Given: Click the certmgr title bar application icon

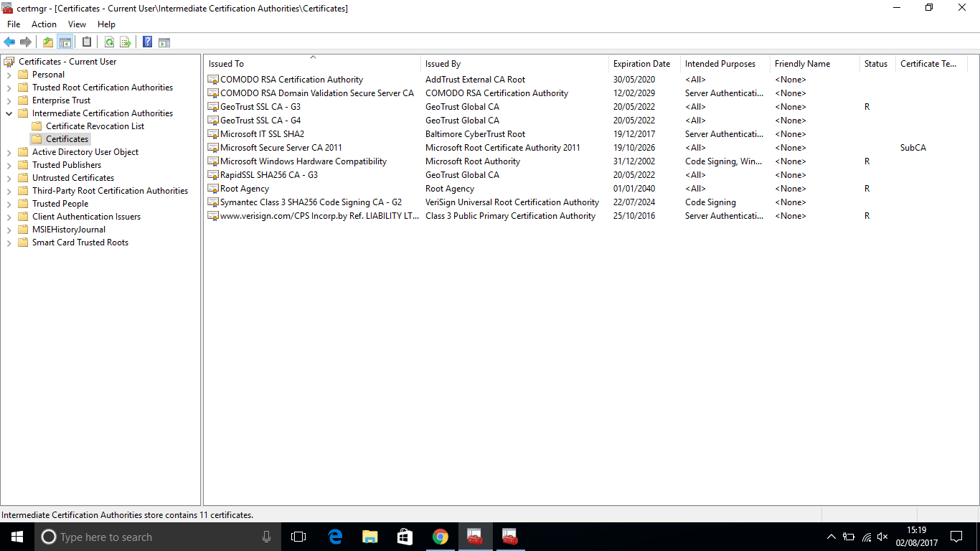Looking at the screenshot, I should 8,8.
